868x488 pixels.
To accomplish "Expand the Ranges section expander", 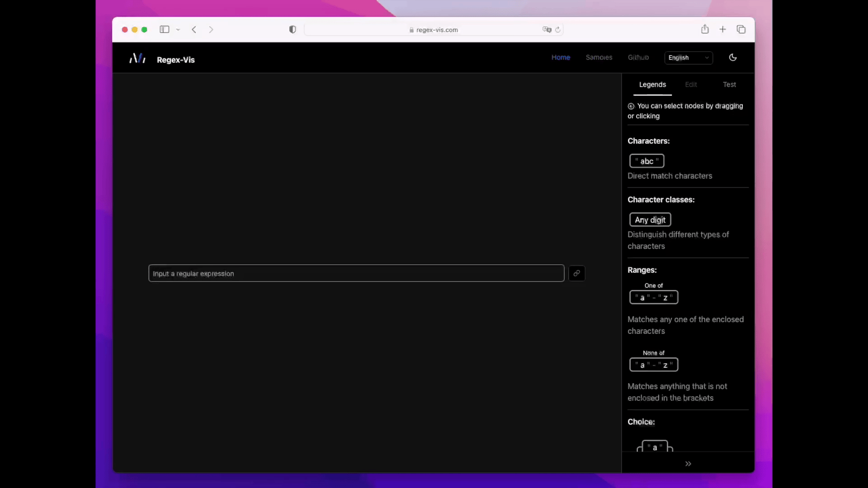I will pos(641,270).
